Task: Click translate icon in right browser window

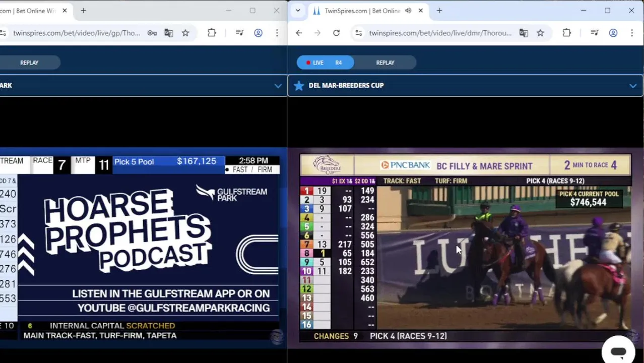Action: point(524,33)
